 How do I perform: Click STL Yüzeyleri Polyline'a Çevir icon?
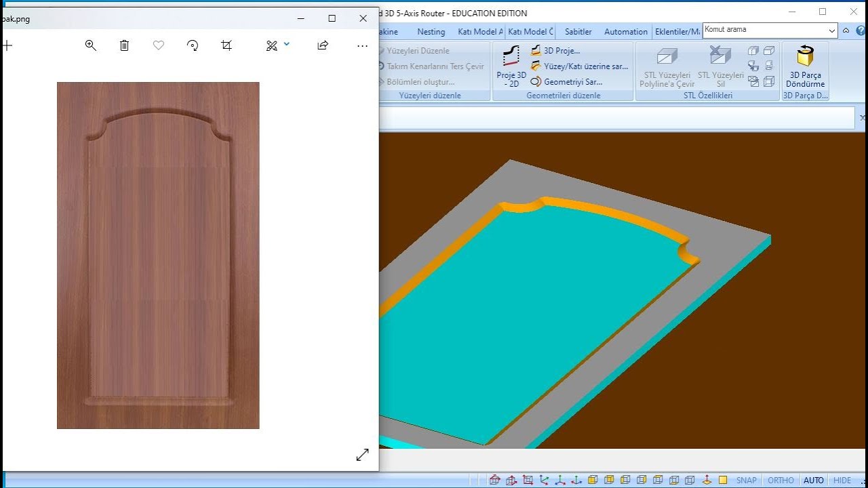[x=667, y=66]
